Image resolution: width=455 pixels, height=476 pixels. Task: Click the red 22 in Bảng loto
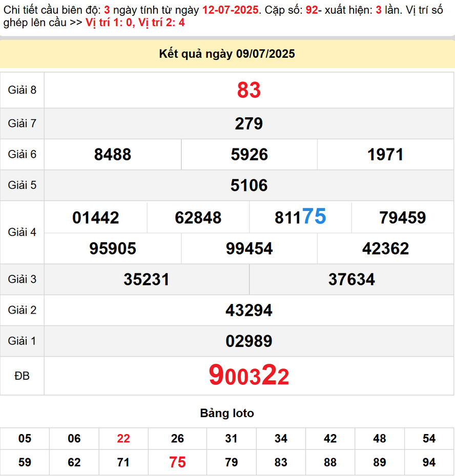[123, 439]
